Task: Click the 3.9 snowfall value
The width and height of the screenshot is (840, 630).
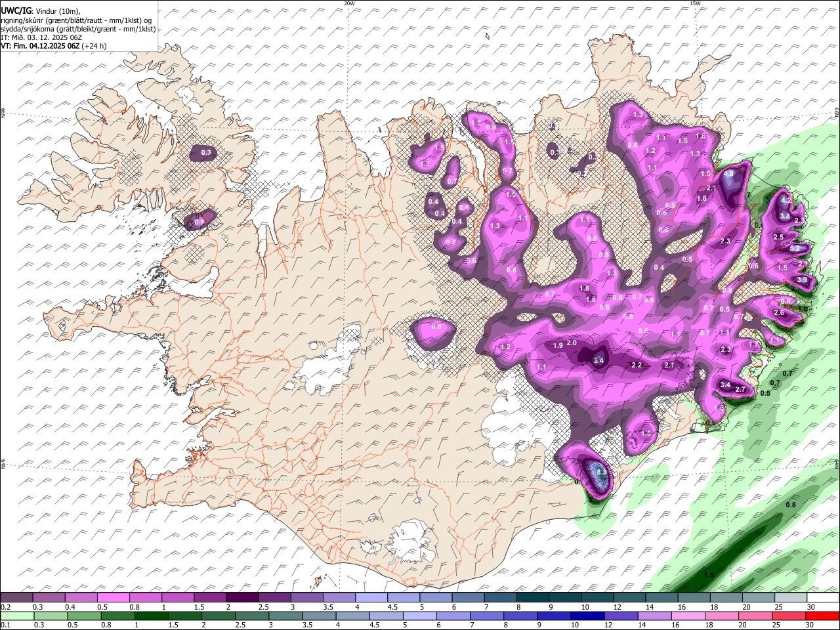Action: coord(802,280)
